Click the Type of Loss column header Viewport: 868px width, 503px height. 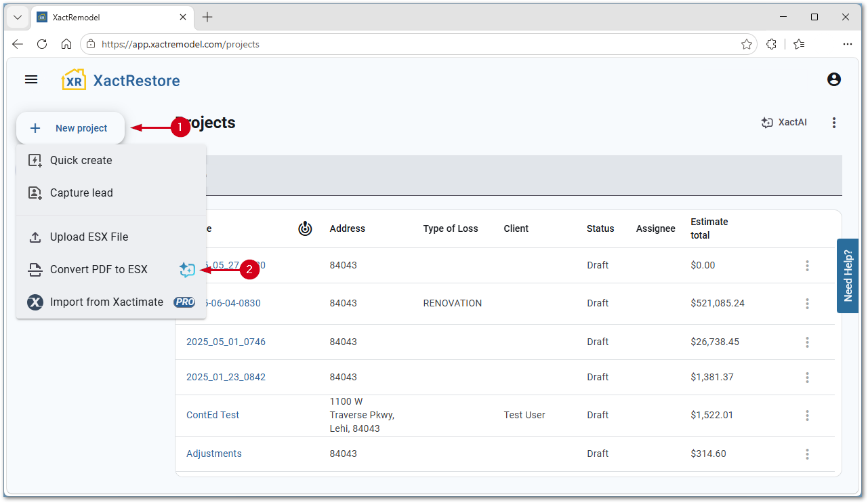451,229
